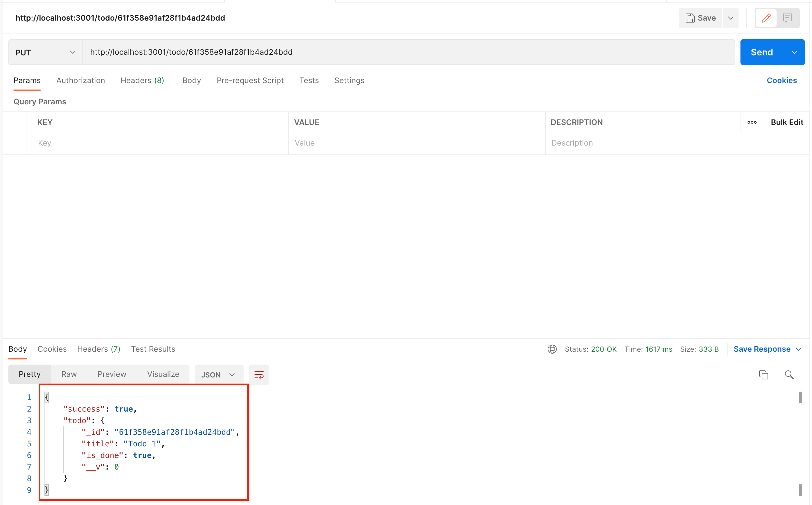Click the request URL input field

[x=409, y=52]
